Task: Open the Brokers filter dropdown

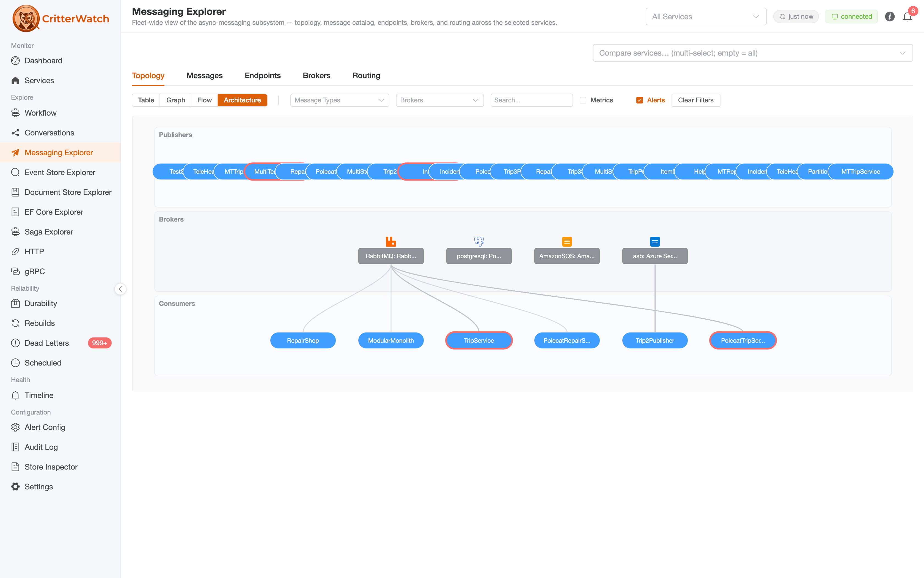Action: 439,100
